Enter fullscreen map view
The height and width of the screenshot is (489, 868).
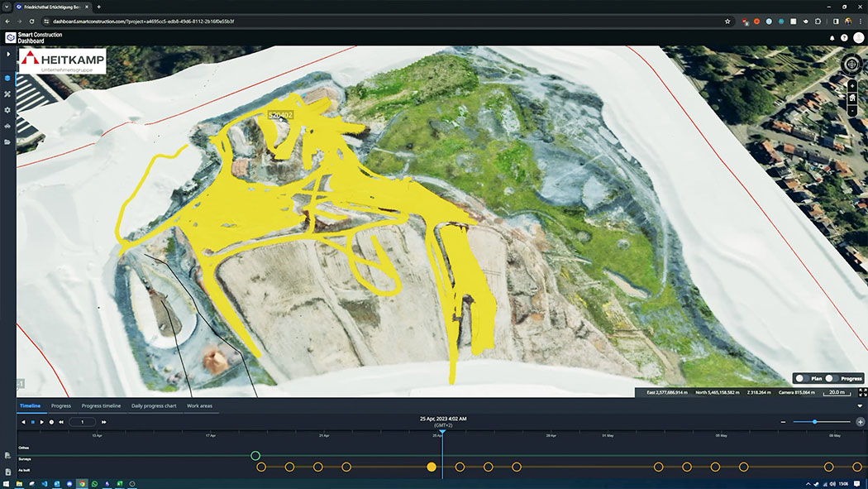click(x=862, y=392)
